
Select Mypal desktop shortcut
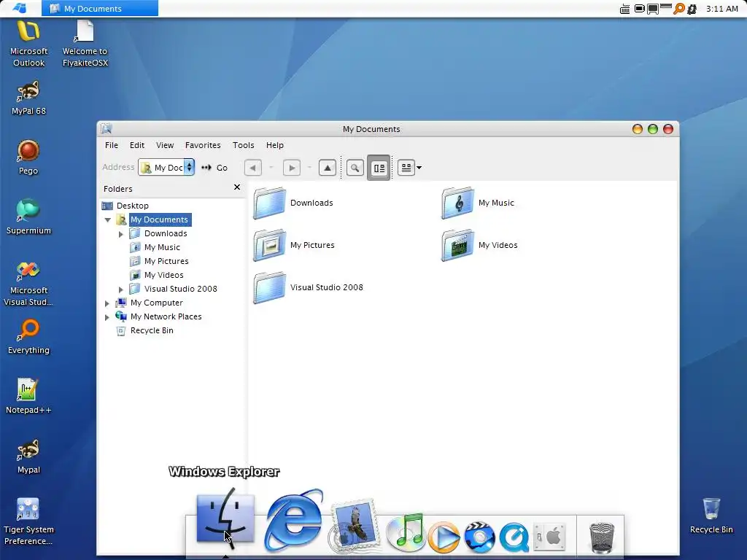pyautogui.click(x=28, y=456)
